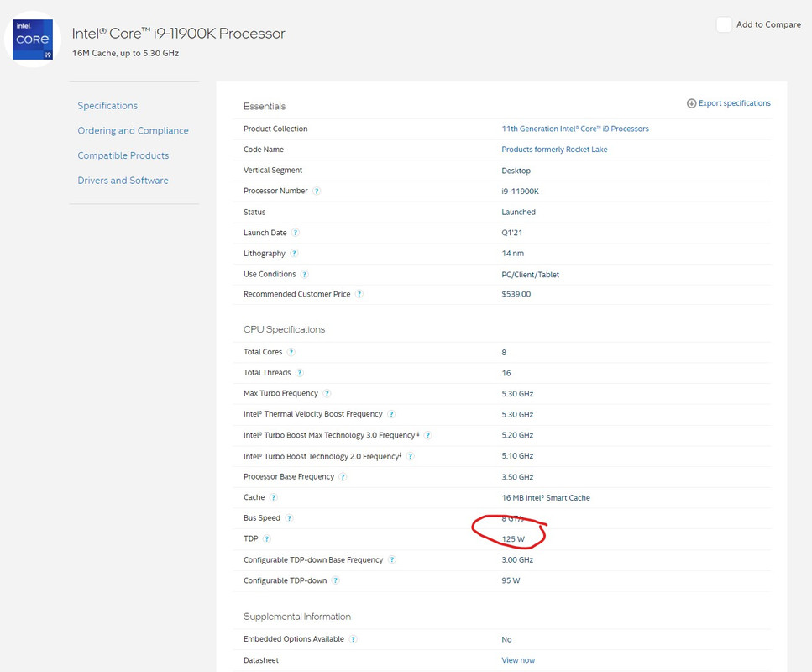Click the Export specifications download icon
This screenshot has width=812, height=672.
coord(691,103)
